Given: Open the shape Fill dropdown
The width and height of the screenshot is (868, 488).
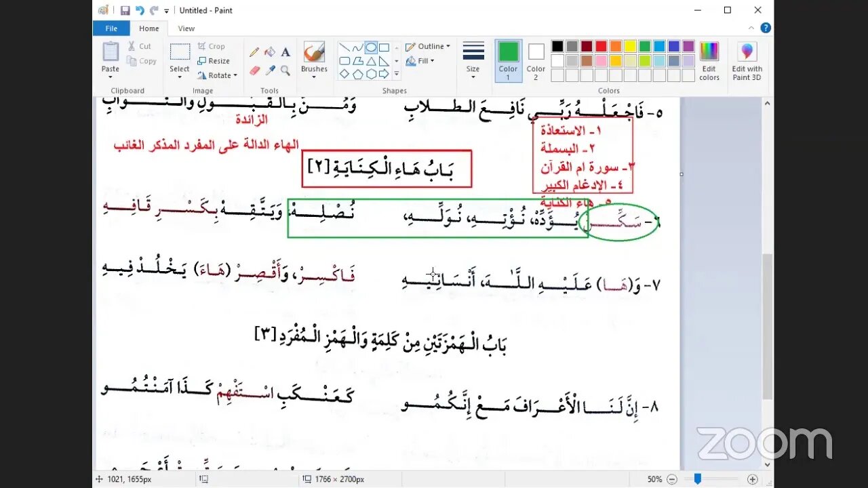Looking at the screenshot, I should [420, 61].
